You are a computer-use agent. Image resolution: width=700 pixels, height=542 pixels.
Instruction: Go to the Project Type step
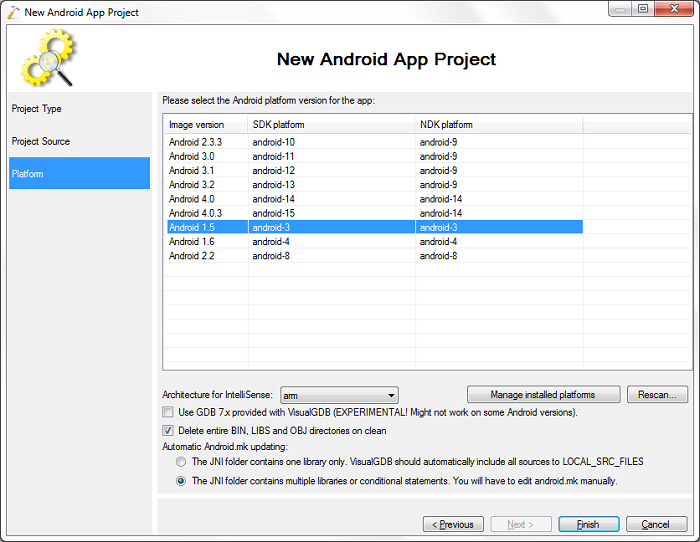click(79, 108)
